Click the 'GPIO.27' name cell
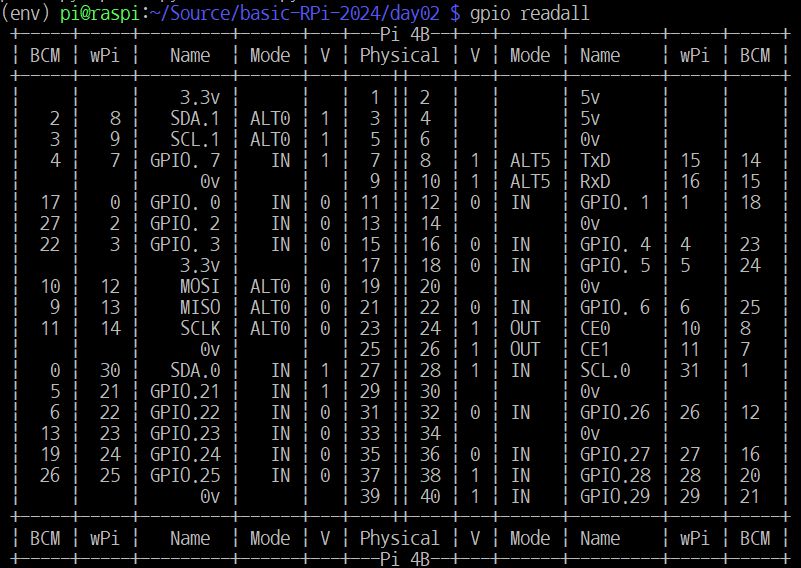Image resolution: width=801 pixels, height=568 pixels. [x=615, y=454]
